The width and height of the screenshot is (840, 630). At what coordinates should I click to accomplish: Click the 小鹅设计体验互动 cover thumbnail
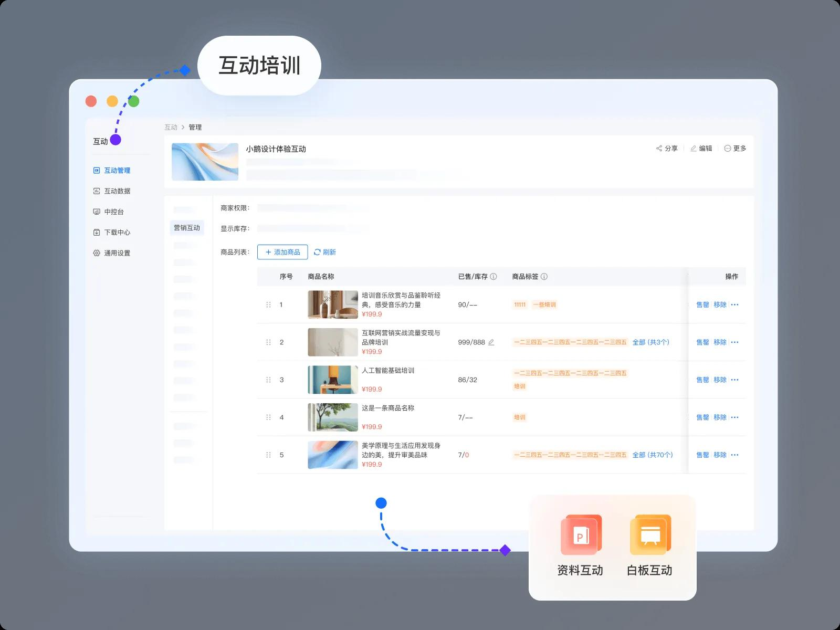[x=205, y=161]
